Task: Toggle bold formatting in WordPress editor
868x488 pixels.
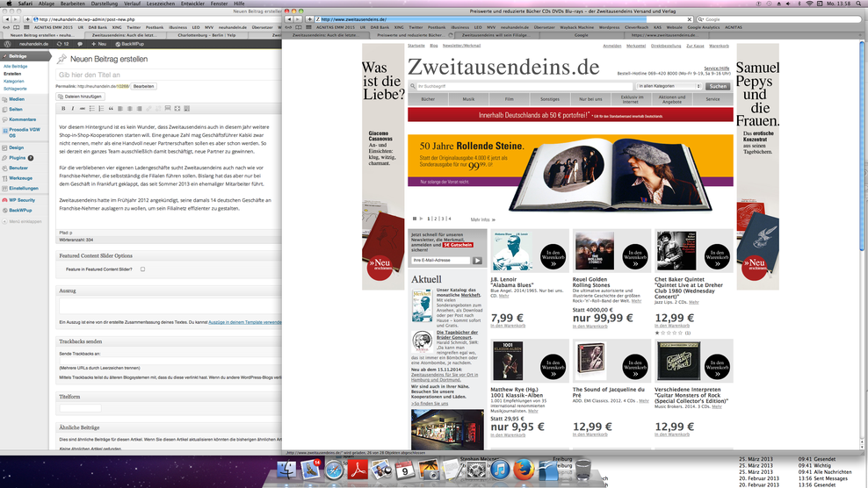Action: (x=63, y=109)
